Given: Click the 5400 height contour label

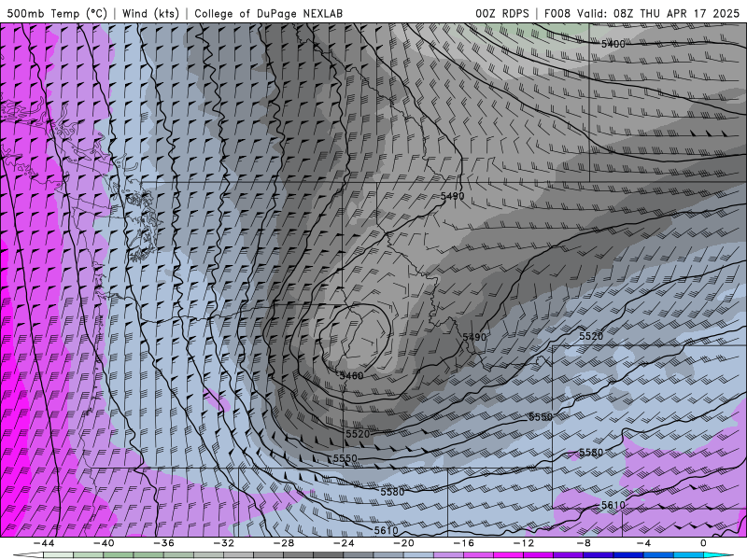Looking at the screenshot, I should [x=613, y=44].
